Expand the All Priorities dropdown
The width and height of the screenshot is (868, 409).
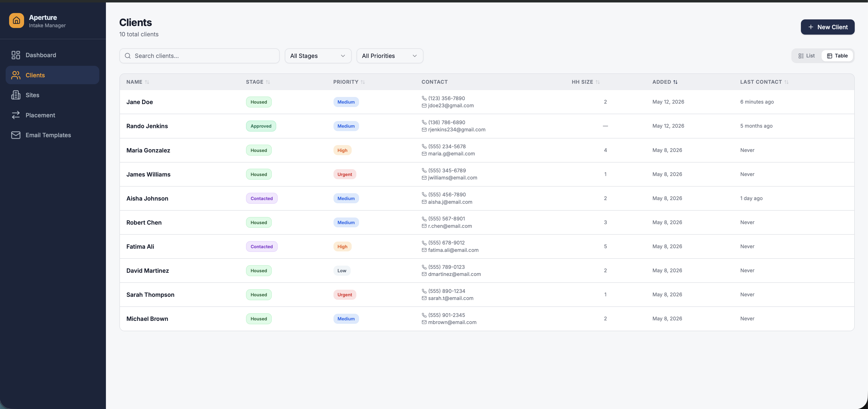[x=390, y=56]
